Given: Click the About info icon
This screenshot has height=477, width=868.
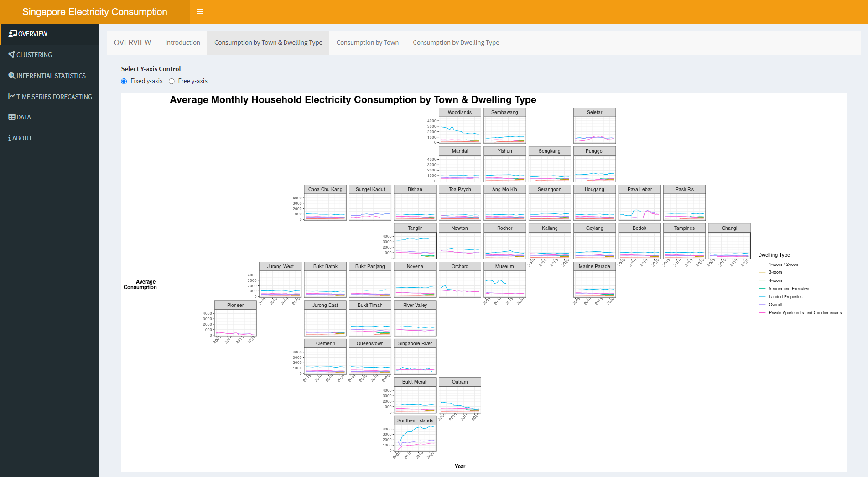Looking at the screenshot, I should point(10,138).
